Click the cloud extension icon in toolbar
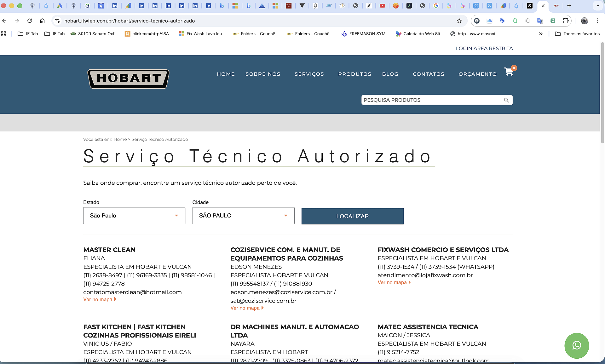605x364 pixels. [489, 21]
